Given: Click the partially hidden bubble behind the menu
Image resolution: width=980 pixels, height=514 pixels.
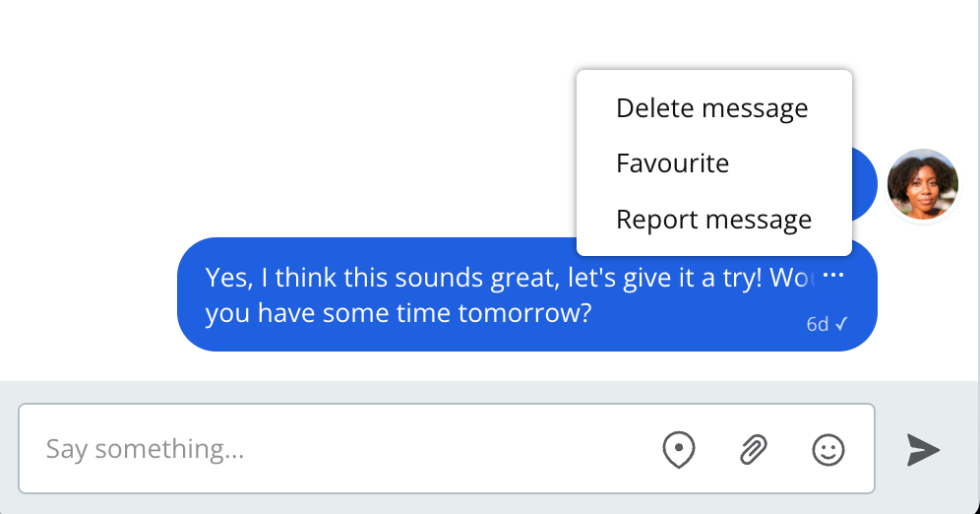Looking at the screenshot, I should coord(865,184).
